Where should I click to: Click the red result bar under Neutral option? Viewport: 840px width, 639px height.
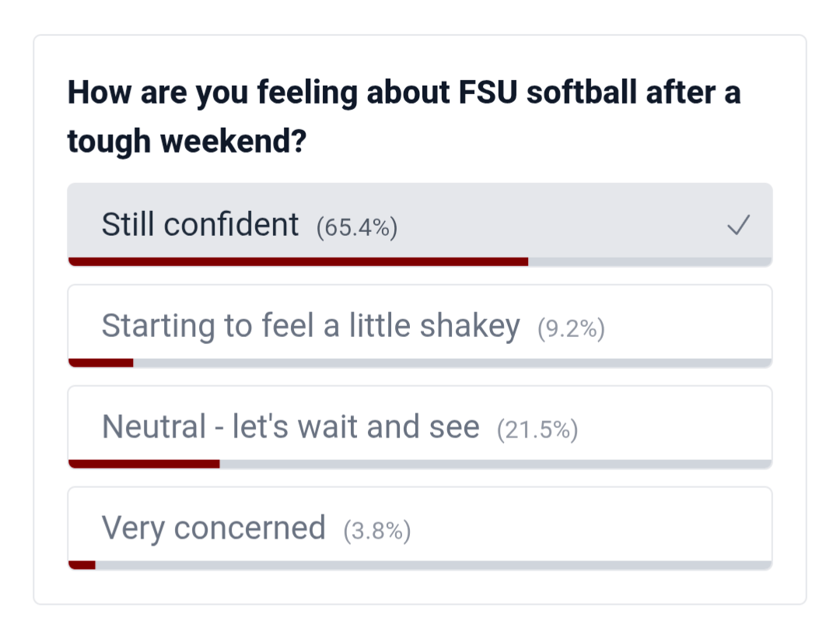point(144,464)
